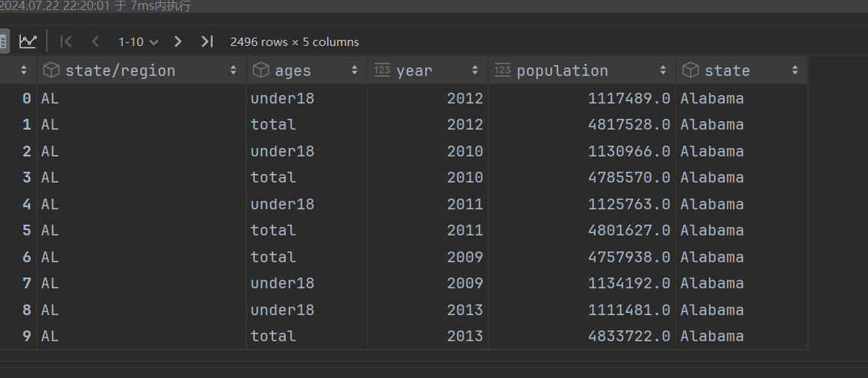Click the state/region column type icon
This screenshot has width=868, height=378.
pos(51,71)
